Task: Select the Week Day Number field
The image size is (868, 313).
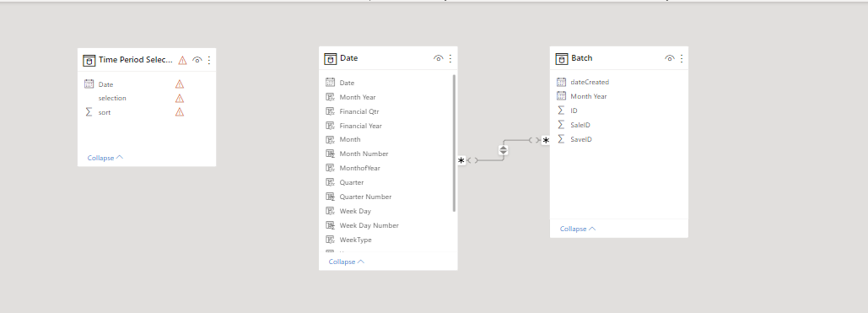Action: [x=369, y=225]
